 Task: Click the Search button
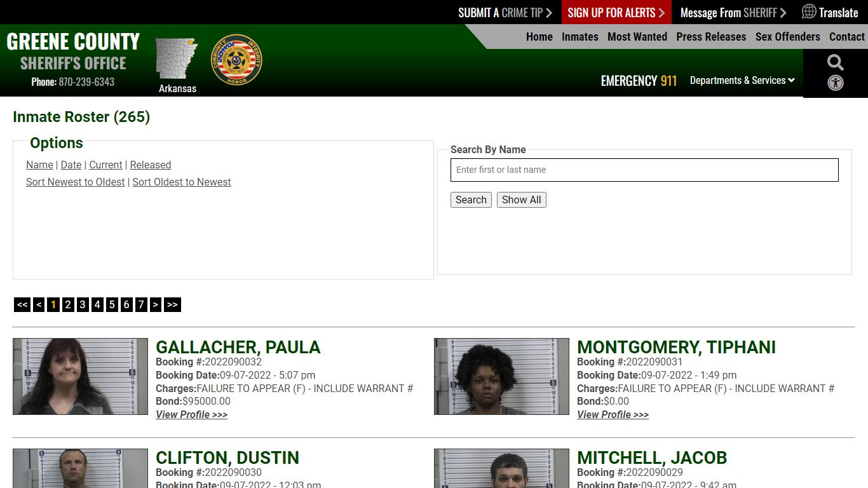(x=471, y=200)
